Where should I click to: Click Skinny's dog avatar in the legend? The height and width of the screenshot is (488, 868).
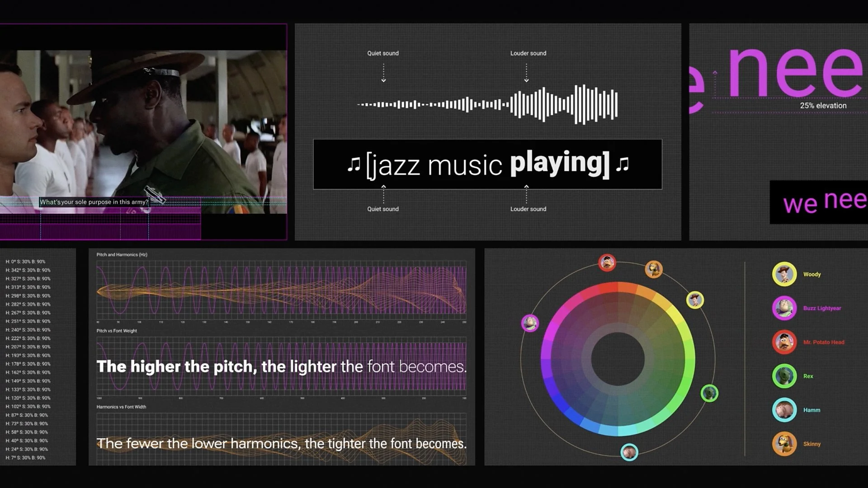pyautogui.click(x=784, y=444)
